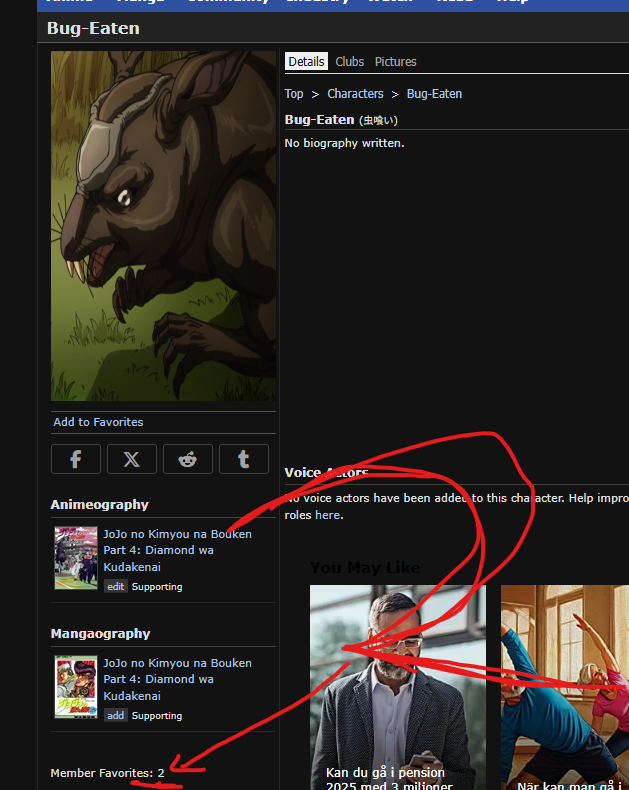
Task: Open the Pictures tab
Action: pos(395,61)
